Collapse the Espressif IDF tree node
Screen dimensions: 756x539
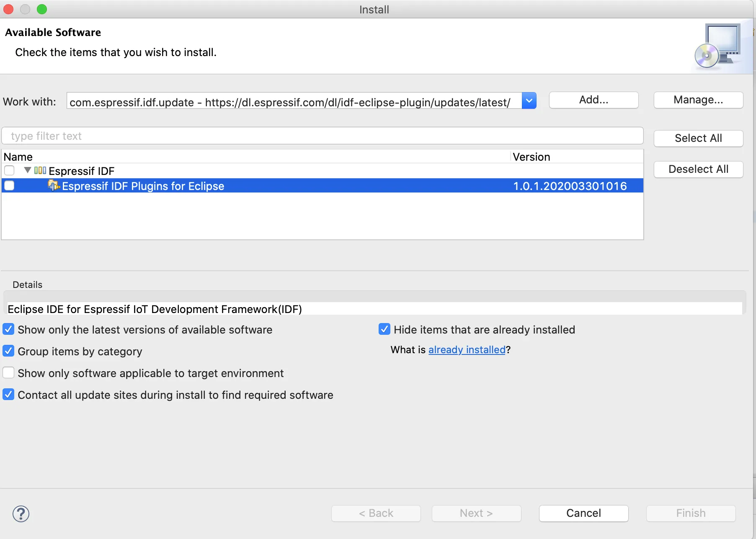tap(28, 170)
